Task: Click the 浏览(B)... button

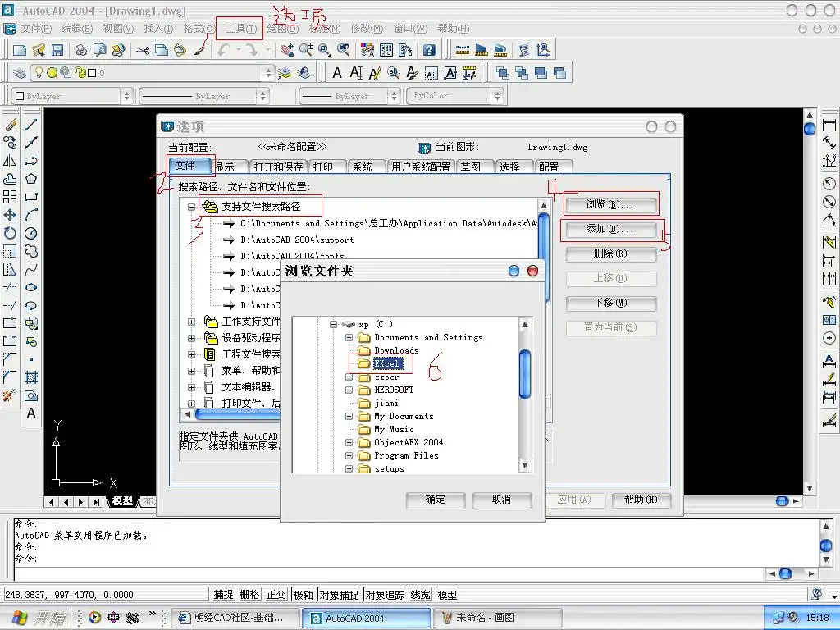Action: click(x=610, y=204)
